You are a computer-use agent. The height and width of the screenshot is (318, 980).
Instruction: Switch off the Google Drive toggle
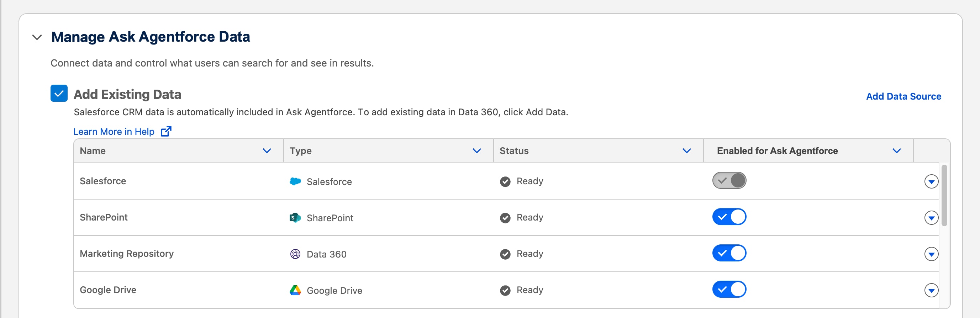pyautogui.click(x=729, y=290)
